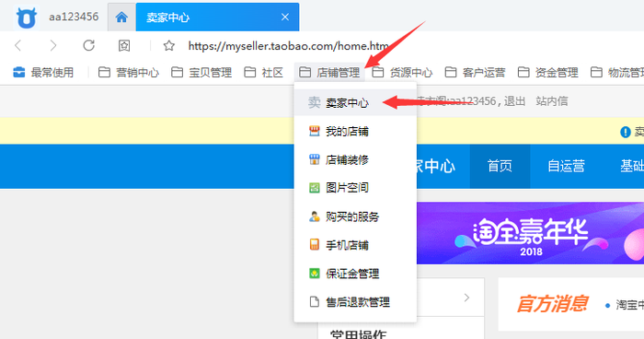The height and width of the screenshot is (339, 644).
Task: Click the Qianniu bull logo icon
Action: 27,18
